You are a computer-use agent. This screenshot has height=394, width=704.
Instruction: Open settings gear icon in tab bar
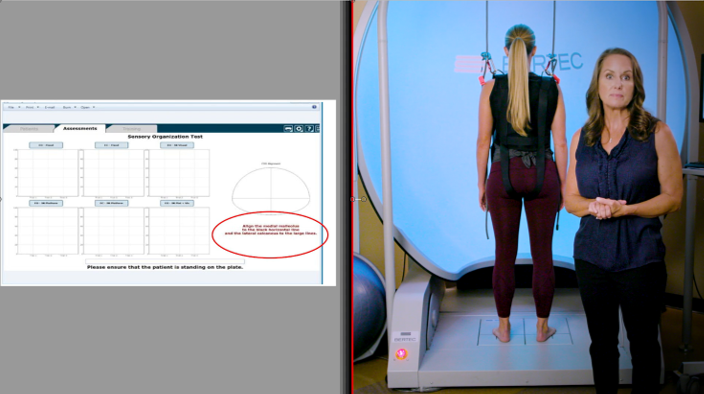[299, 129]
